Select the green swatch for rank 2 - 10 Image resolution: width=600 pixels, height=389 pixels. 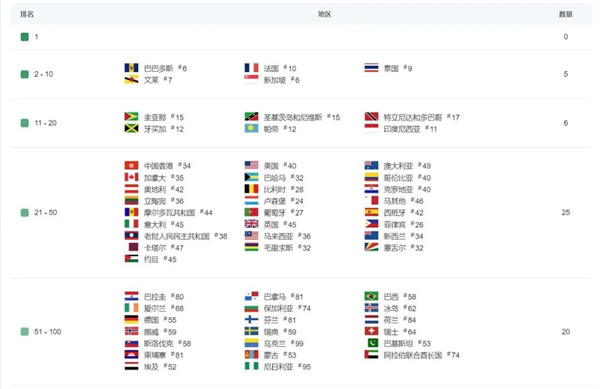tap(24, 74)
